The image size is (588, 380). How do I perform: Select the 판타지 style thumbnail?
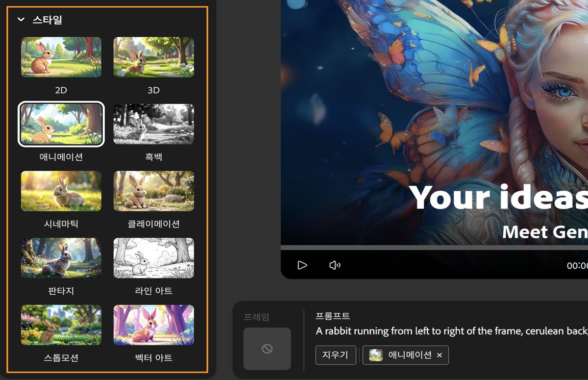coord(61,258)
